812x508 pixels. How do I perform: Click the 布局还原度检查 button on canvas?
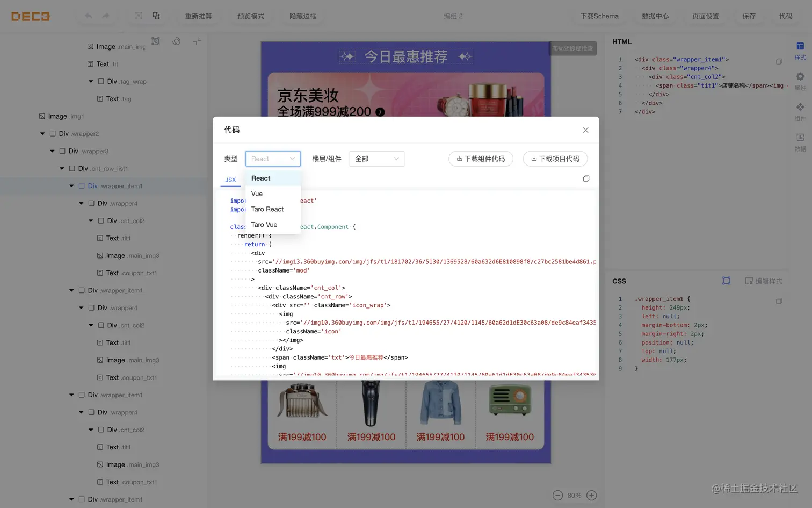572,48
